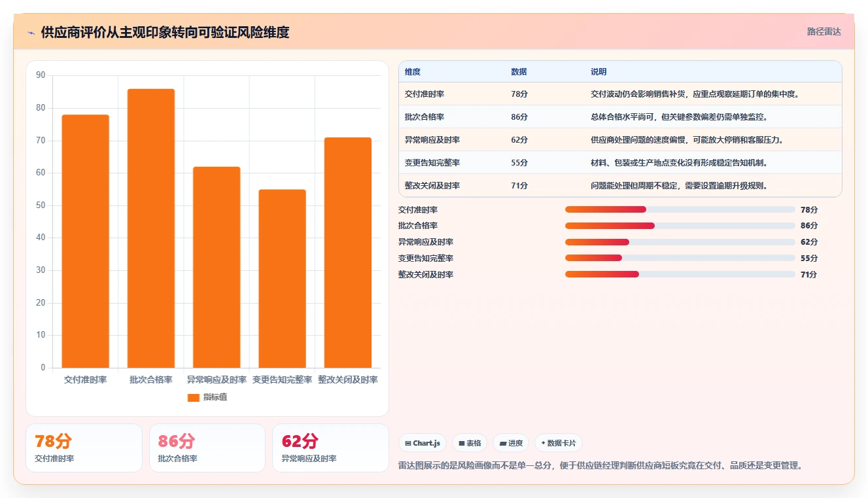This screenshot has height=498, width=868.
Task: Click the 异常响应及时率 axis label under chart
Action: (x=217, y=380)
